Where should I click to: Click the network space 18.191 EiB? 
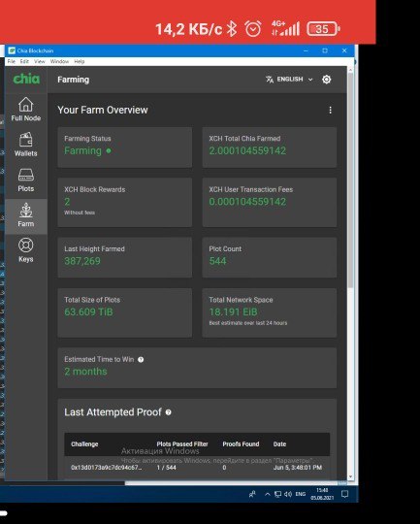[233, 312]
